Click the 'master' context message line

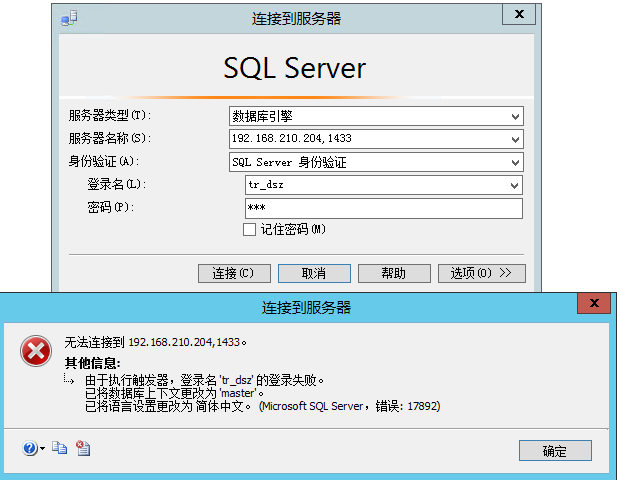coord(174,393)
